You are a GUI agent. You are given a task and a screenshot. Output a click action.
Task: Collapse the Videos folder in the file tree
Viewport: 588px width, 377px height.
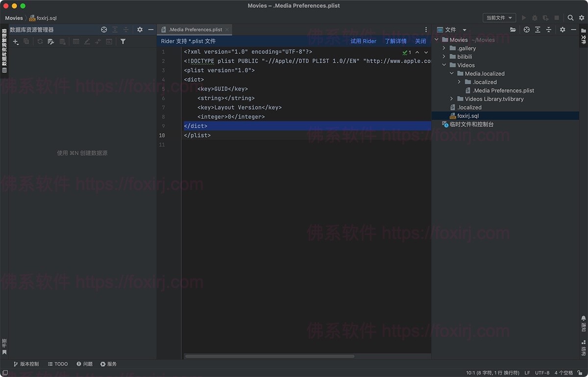tap(444, 65)
